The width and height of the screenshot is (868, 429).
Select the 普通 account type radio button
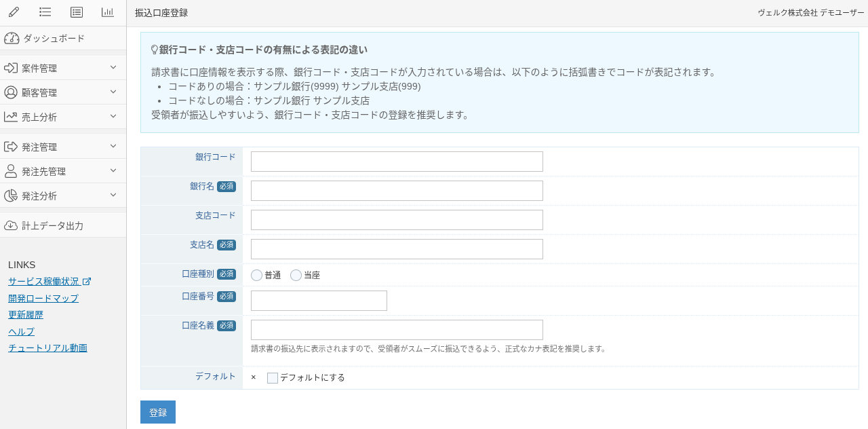coord(256,274)
